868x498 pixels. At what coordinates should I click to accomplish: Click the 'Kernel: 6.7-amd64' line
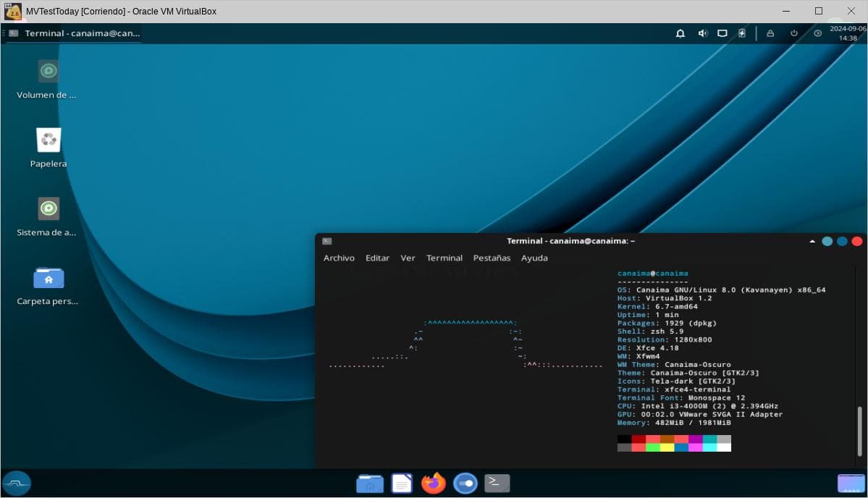tap(657, 307)
